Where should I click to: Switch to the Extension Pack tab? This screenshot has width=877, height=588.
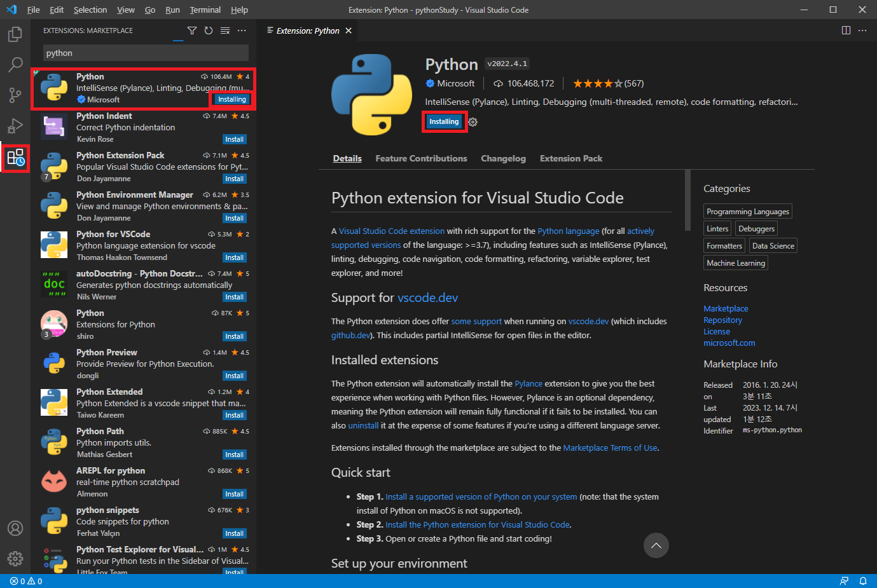571,158
